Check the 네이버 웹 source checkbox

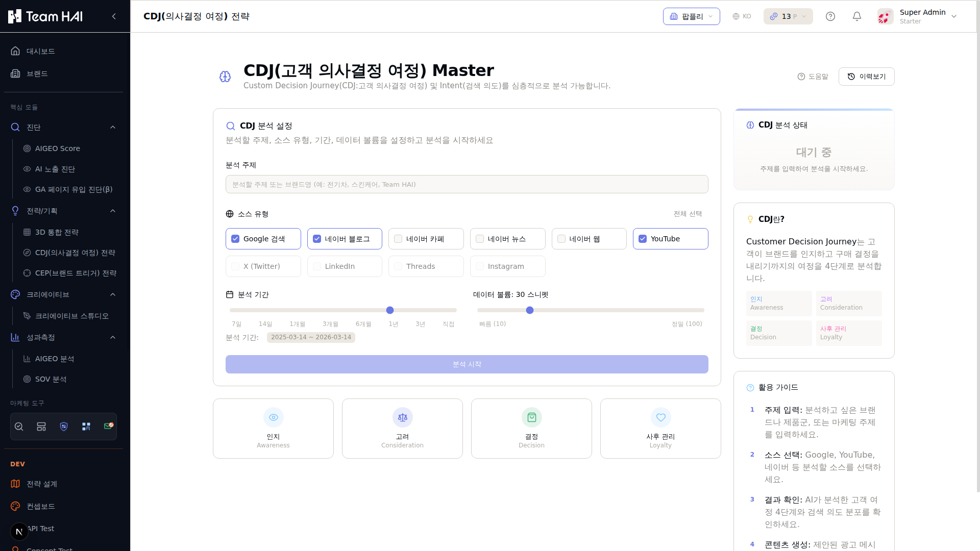[561, 239]
